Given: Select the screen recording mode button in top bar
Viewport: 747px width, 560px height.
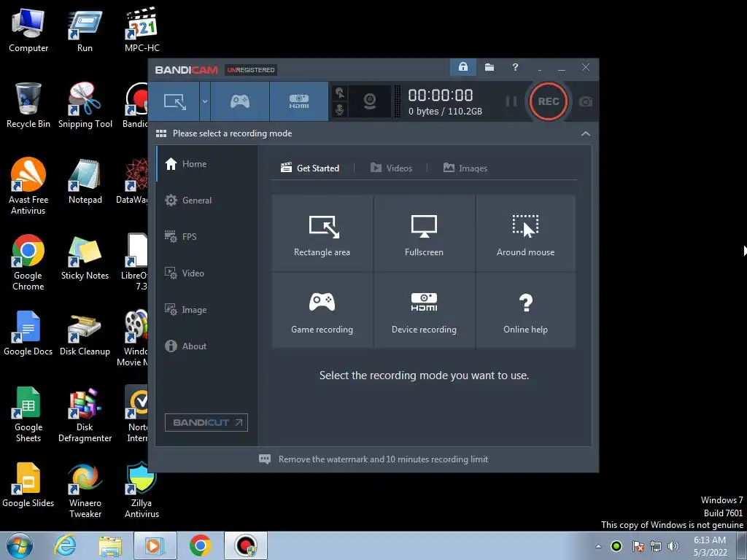Looking at the screenshot, I should click(174, 101).
